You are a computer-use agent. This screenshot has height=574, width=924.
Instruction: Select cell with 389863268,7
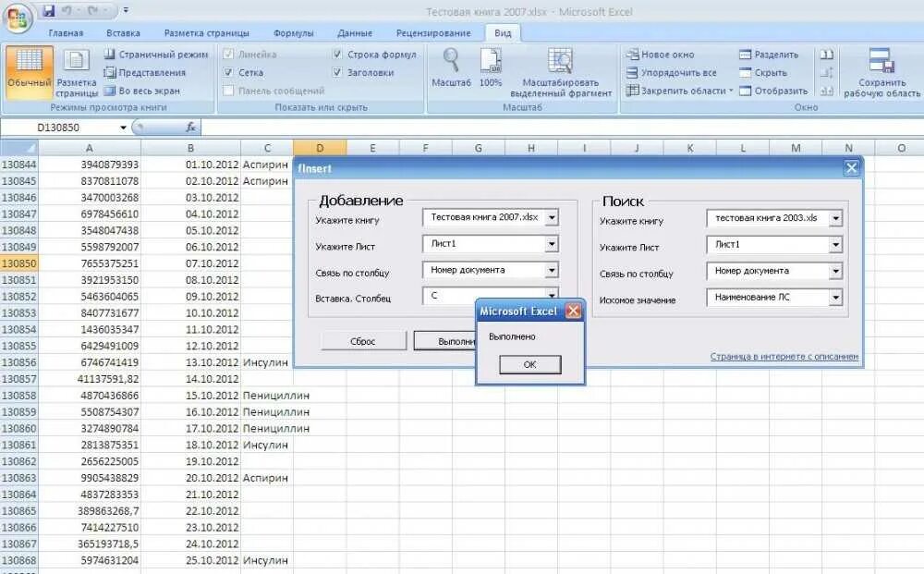pos(90,511)
